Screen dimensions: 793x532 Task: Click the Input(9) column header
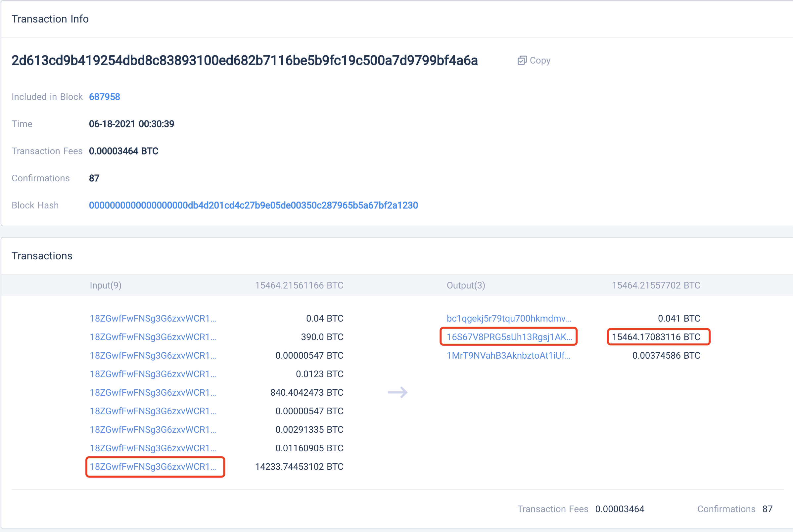pyautogui.click(x=106, y=285)
